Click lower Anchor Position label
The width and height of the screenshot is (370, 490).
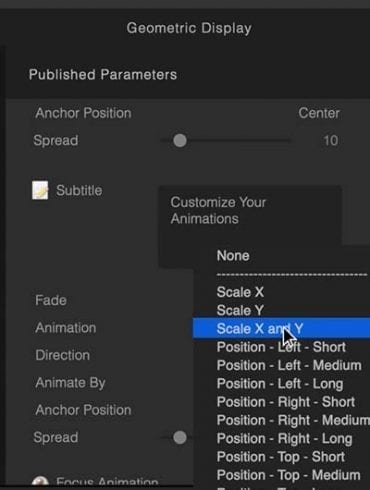click(x=83, y=410)
